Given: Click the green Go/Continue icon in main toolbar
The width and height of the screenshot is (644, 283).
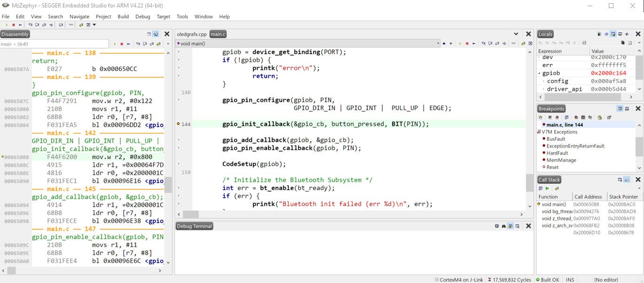Looking at the screenshot, I should click(6, 25).
